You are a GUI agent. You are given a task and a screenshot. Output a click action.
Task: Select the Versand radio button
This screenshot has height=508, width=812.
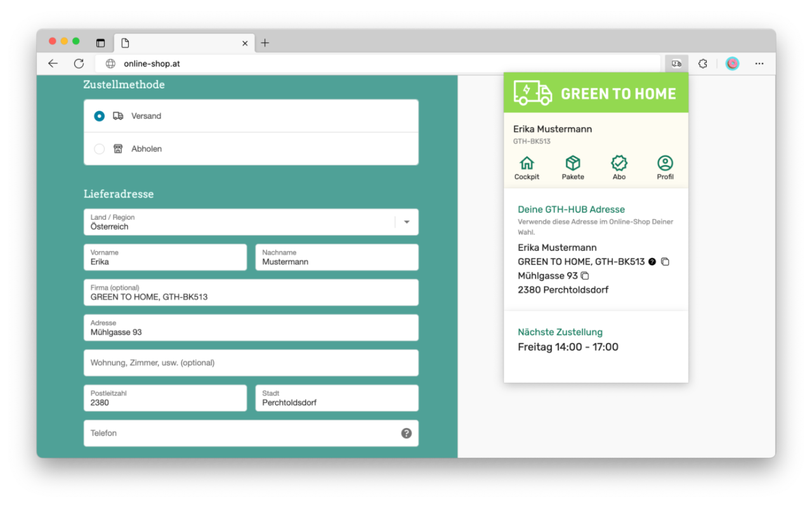tap(99, 116)
